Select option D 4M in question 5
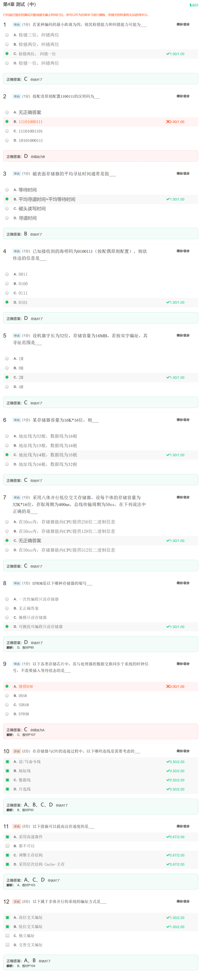Screen dimensions: 201x980 point(7,387)
